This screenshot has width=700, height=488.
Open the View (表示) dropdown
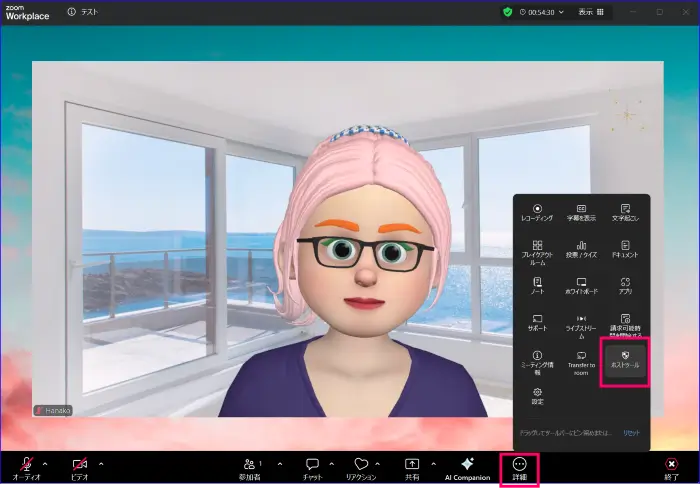tap(589, 12)
